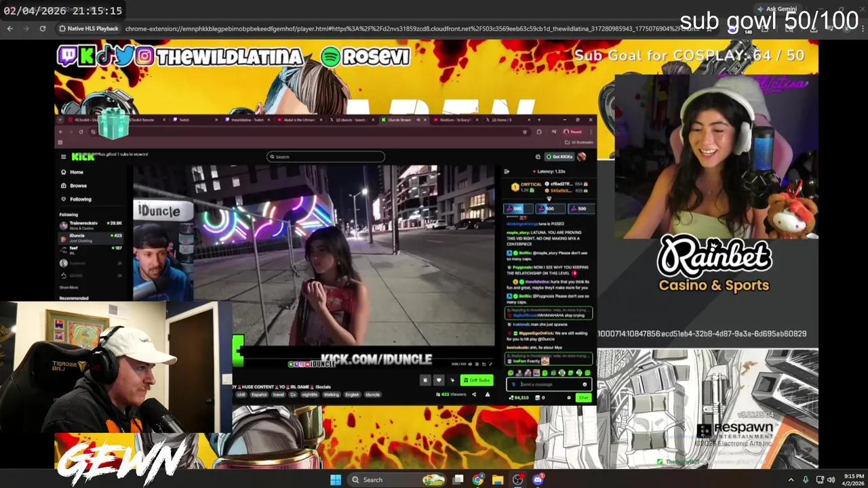
Task: Open chat settings gear icon
Action: pyautogui.click(x=569, y=398)
